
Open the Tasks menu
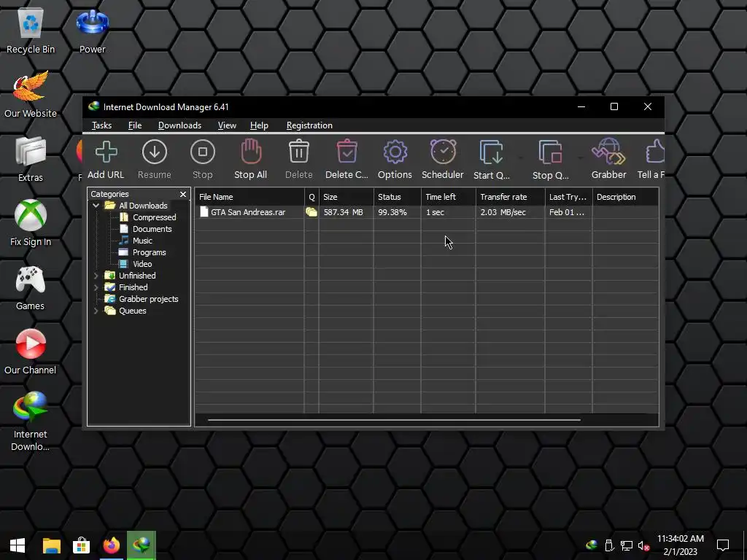click(x=101, y=125)
